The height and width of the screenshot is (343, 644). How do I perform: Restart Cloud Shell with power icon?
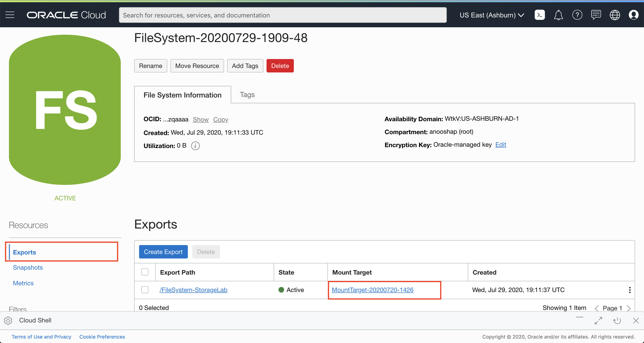click(x=617, y=320)
